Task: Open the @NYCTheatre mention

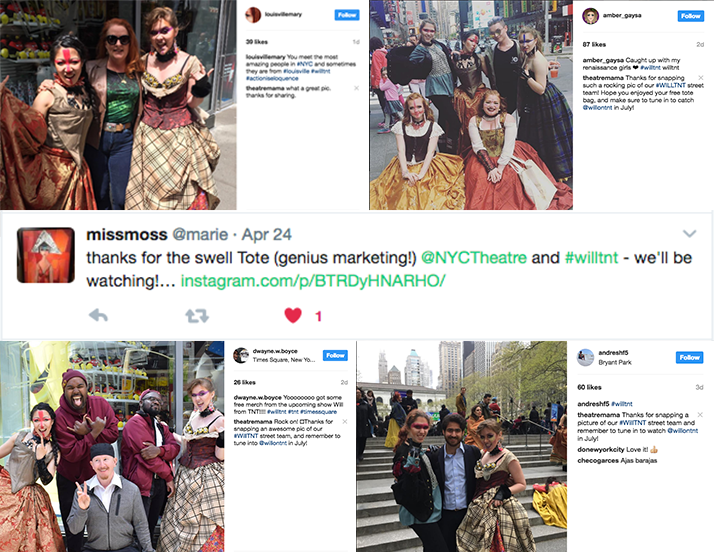Action: [x=474, y=258]
